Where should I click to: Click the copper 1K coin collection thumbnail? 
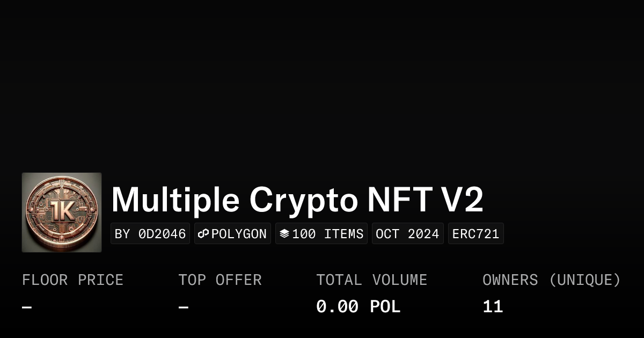(x=62, y=212)
